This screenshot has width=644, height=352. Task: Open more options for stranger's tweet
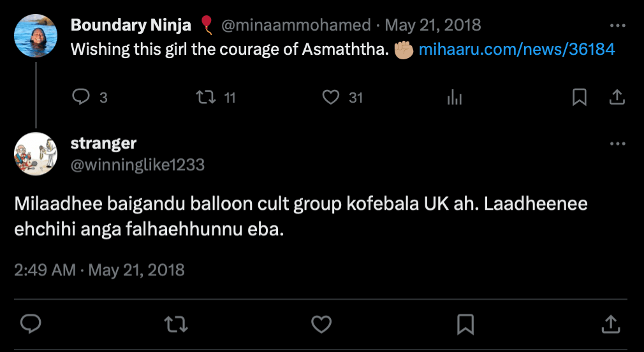(617, 144)
